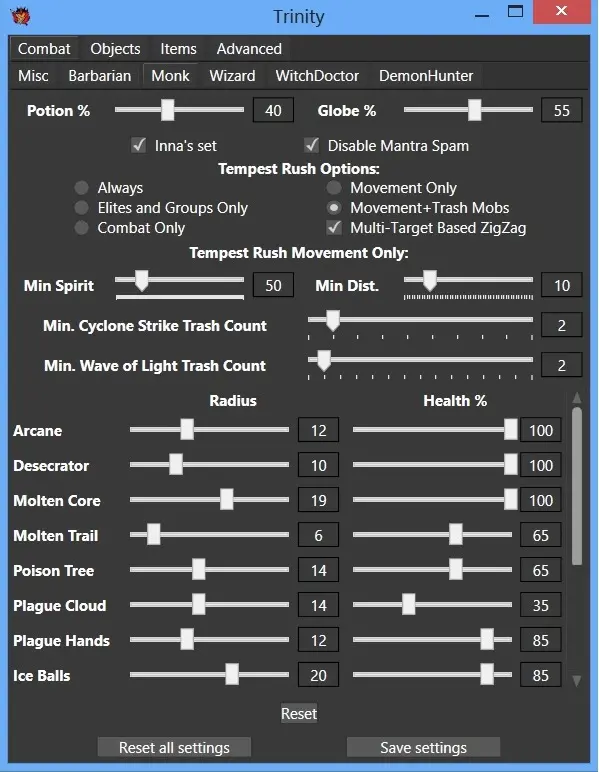The width and height of the screenshot is (599, 772).
Task: Select Elites and Groups Only option
Action: (x=82, y=208)
